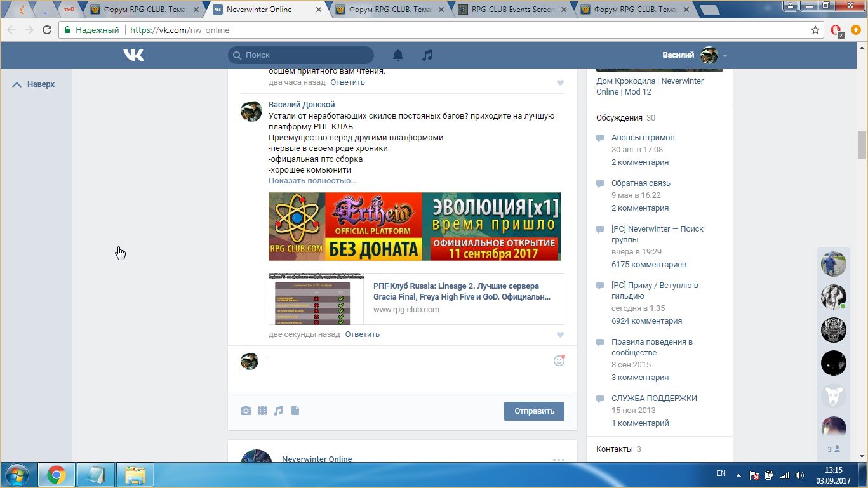The image size is (868, 488).
Task: Expand comment with Показать полностью
Action: [312, 181]
